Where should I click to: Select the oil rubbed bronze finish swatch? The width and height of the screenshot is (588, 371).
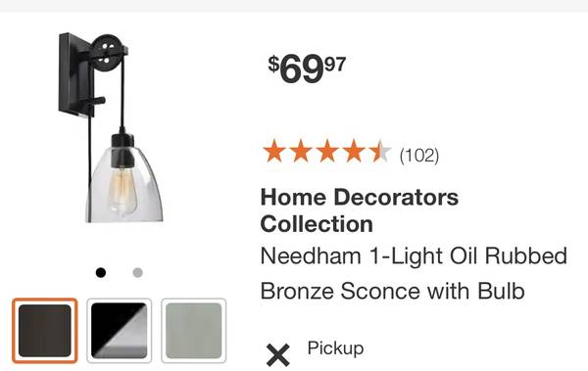pyautogui.click(x=45, y=331)
